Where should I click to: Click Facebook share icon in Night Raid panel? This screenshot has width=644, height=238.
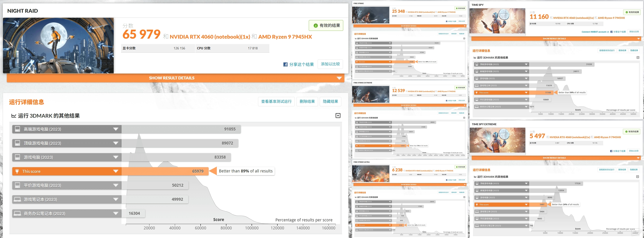click(x=285, y=64)
